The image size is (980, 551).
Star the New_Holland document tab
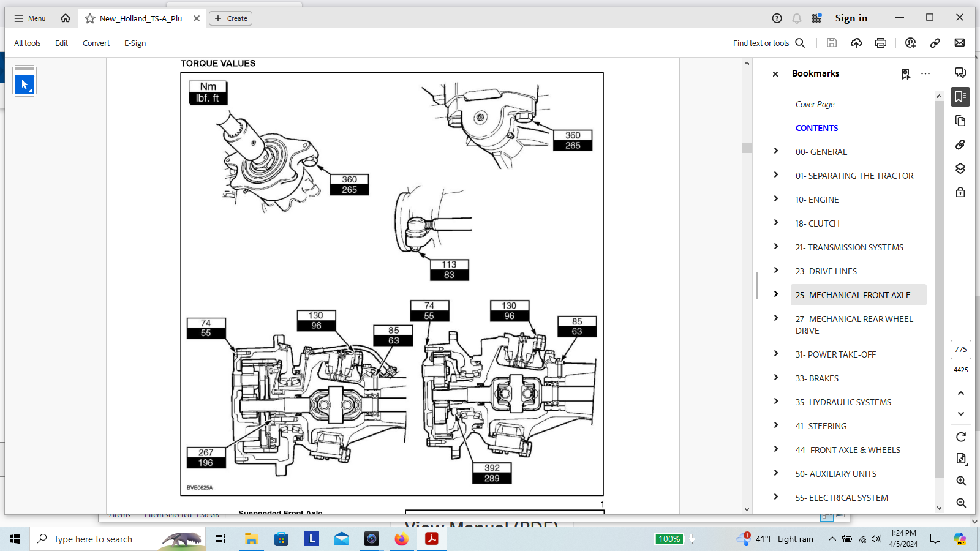pos(90,18)
